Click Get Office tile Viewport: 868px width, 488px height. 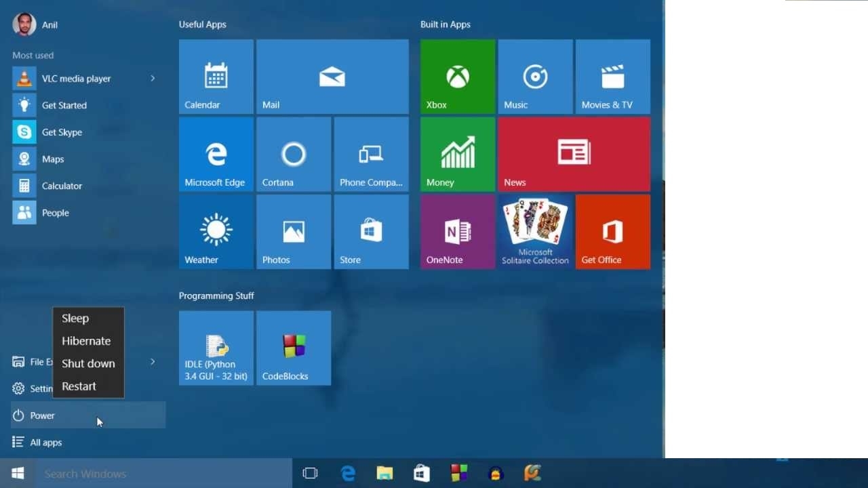pos(612,231)
